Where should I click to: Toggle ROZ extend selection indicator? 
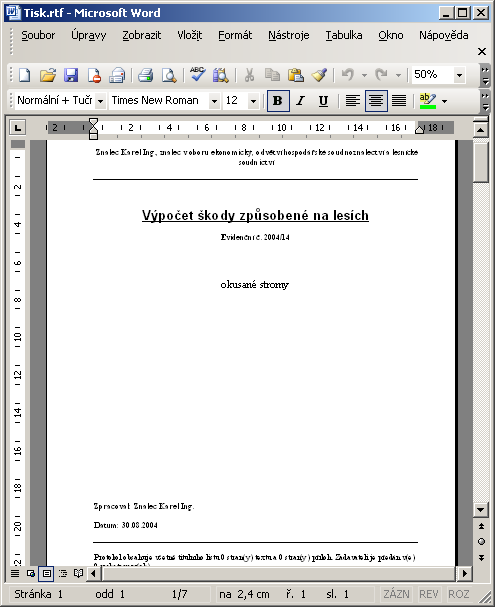pyautogui.click(x=459, y=594)
